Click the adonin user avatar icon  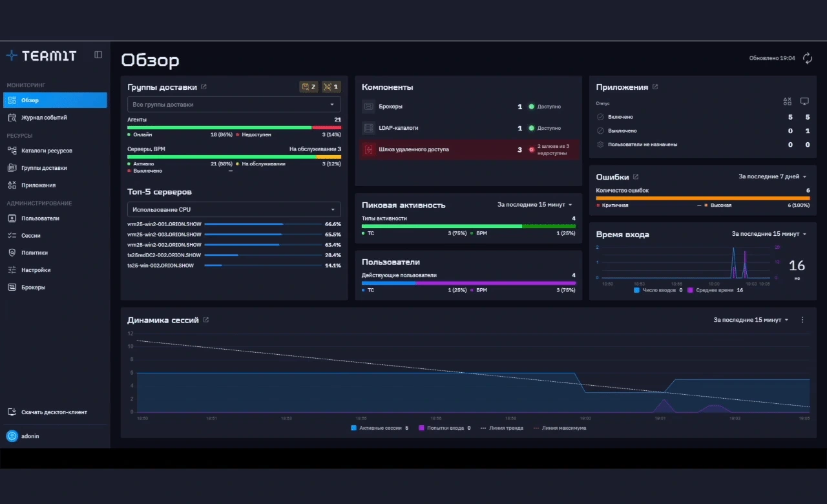click(12, 436)
